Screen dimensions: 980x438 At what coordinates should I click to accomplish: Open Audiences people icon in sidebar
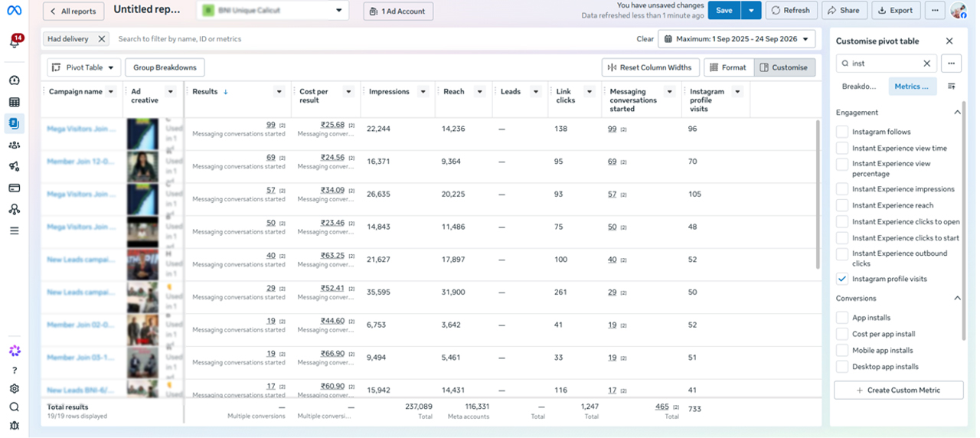[x=14, y=145]
